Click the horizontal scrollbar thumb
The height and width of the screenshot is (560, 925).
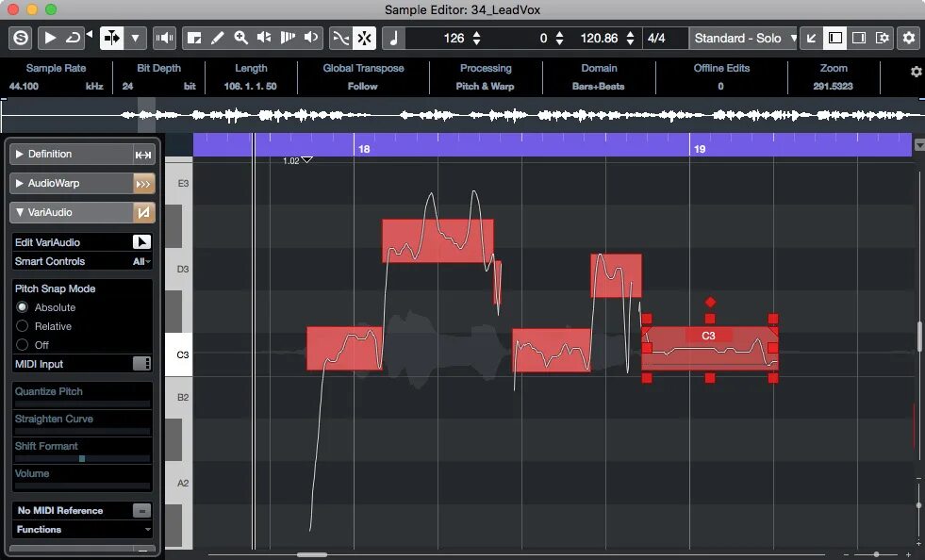[312, 554]
